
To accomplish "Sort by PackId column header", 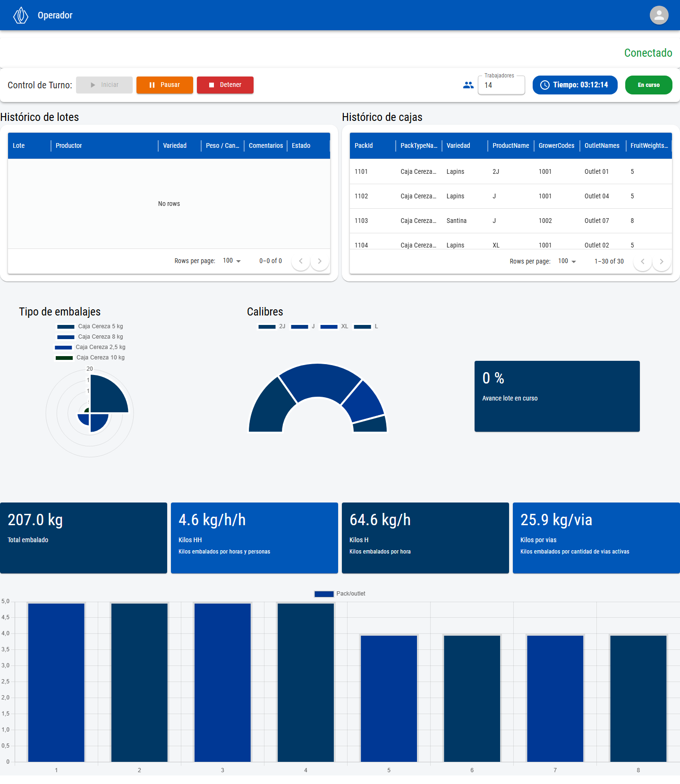I will 373,145.
